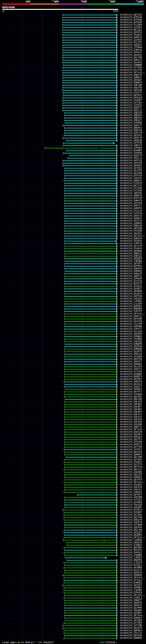Screen dimensions: 146x644
Task: Open hit UniRef100_P11964
Action: 131,25
